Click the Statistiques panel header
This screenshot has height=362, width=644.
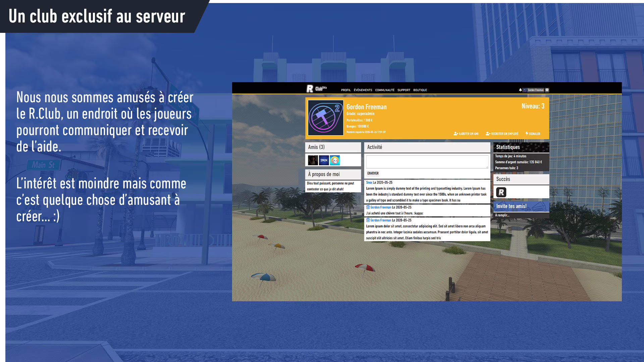click(x=521, y=147)
